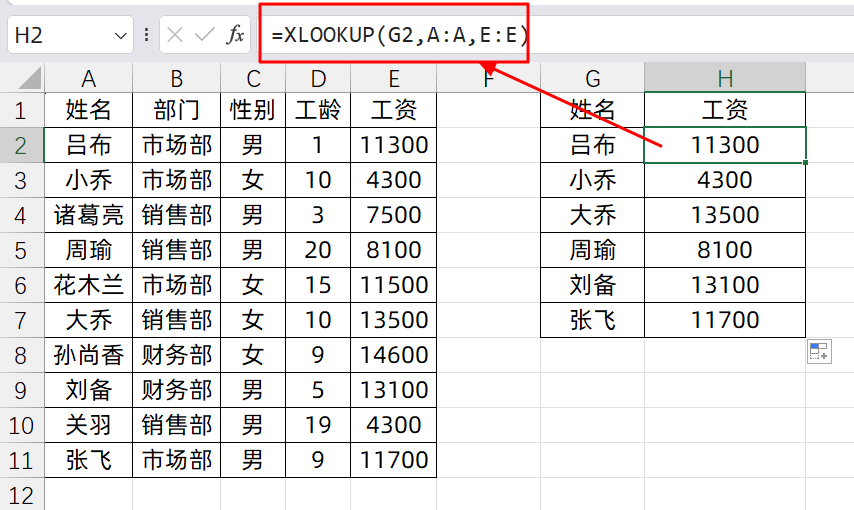Select column E header
854x510 pixels.
coord(394,78)
